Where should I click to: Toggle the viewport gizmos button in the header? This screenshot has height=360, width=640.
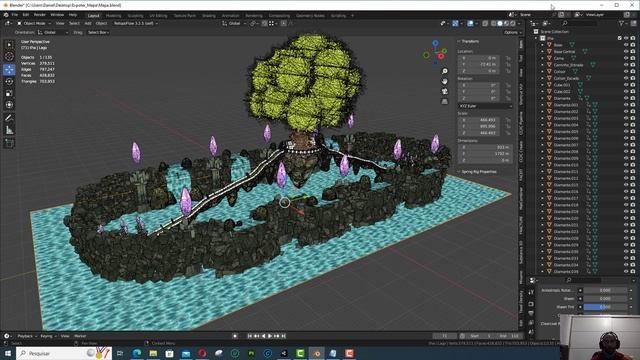(455, 23)
